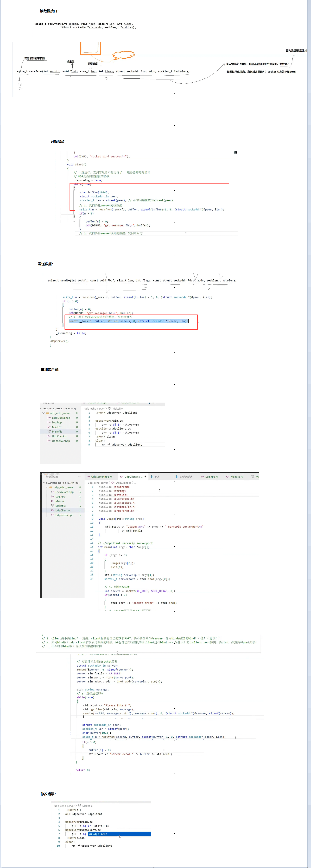Click '输出型' annotation label
This screenshot has width=311, height=868.
click(70, 62)
